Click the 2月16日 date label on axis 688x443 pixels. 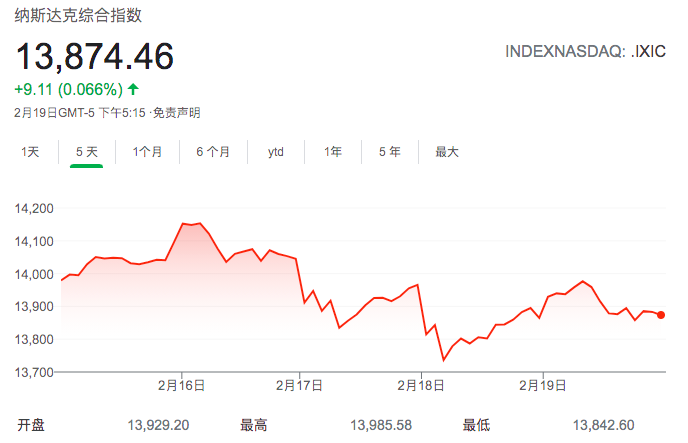(x=181, y=384)
